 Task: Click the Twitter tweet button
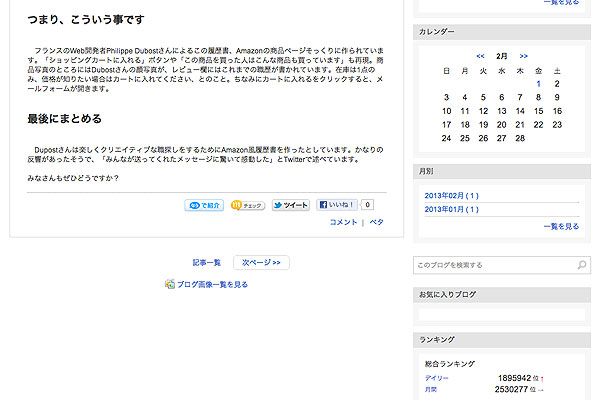coord(291,205)
